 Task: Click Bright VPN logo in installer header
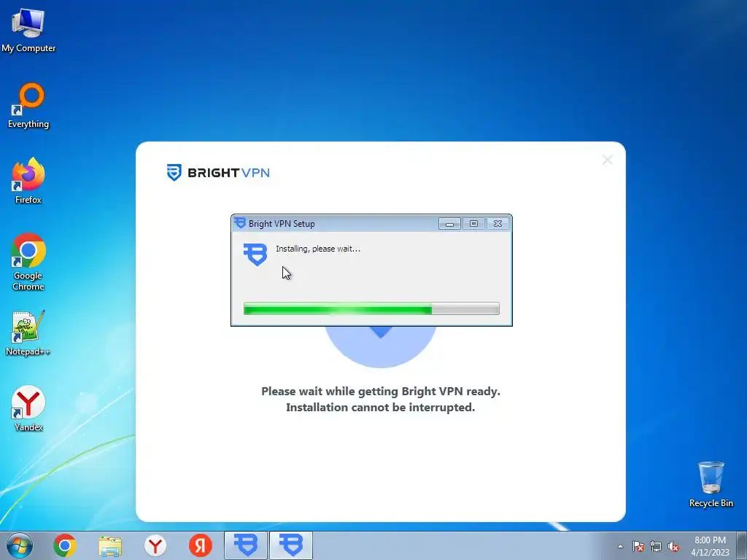[x=217, y=172]
